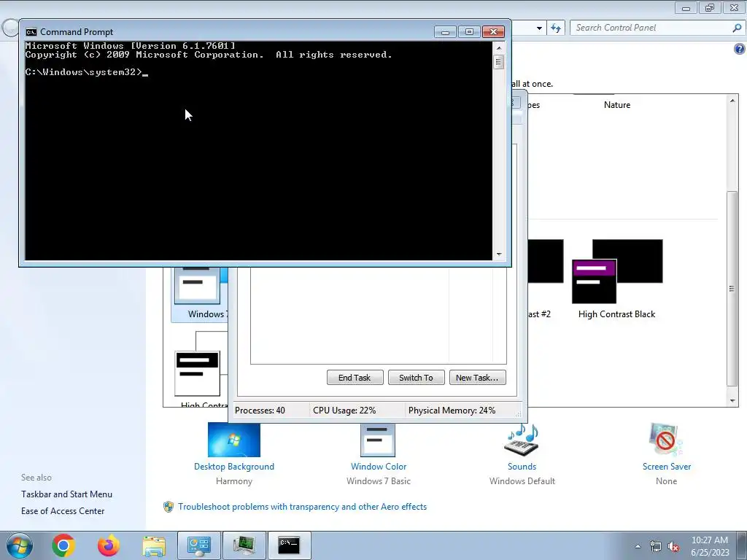Viewport: 747px width, 560px height.
Task: Click themes list scrollbar down arrow
Action: [x=732, y=401]
